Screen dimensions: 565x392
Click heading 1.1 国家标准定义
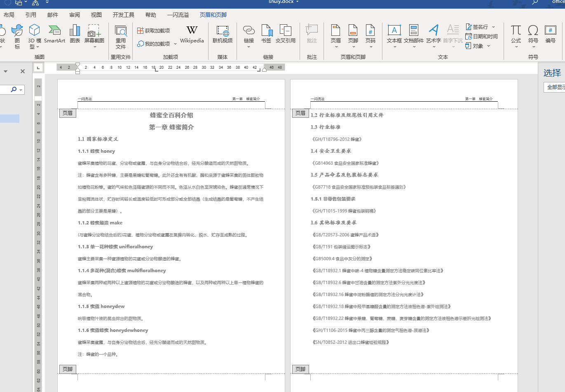pyautogui.click(x=98, y=139)
